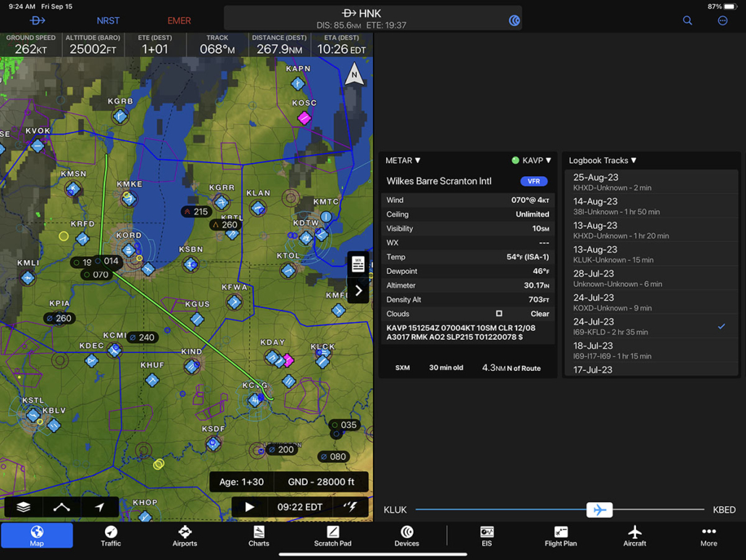The height and width of the screenshot is (560, 746).
Task: Select the terrain profile view tool
Action: pos(62,507)
